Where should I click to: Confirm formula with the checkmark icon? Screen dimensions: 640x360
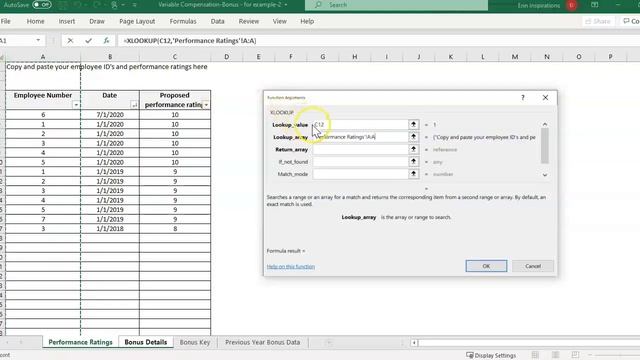pos(88,40)
